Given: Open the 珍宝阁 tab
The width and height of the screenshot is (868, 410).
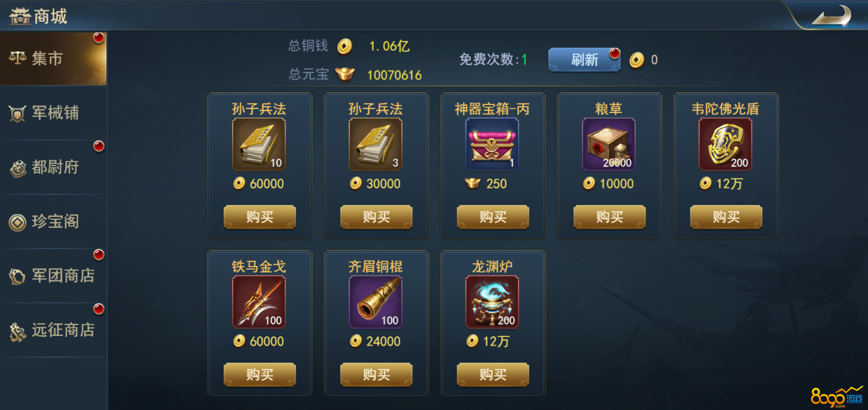Looking at the screenshot, I should coord(53,222).
